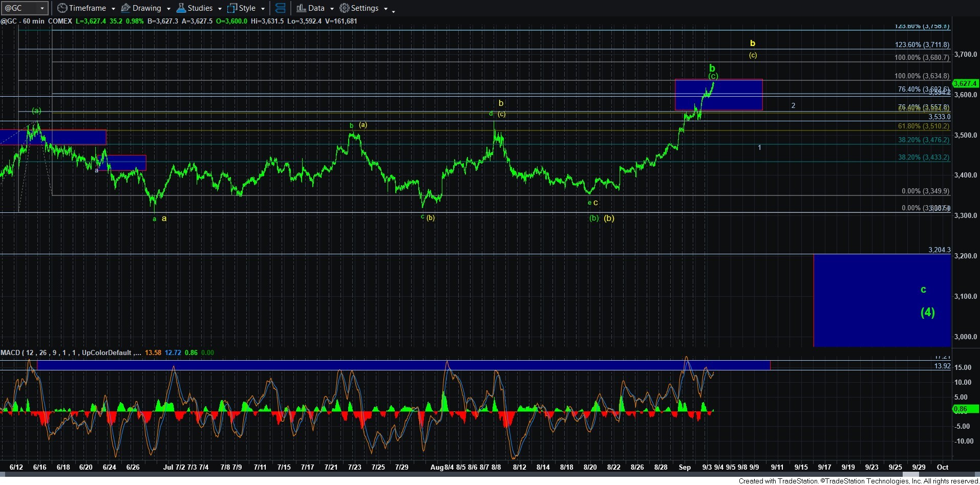This screenshot has width=980, height=485.
Task: Click the 3,700.0 price axis label
Action: tap(966, 54)
